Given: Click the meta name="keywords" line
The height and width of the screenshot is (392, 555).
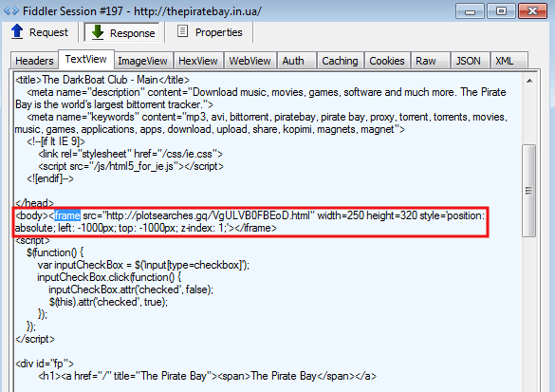Looking at the screenshot, I should (267, 117).
